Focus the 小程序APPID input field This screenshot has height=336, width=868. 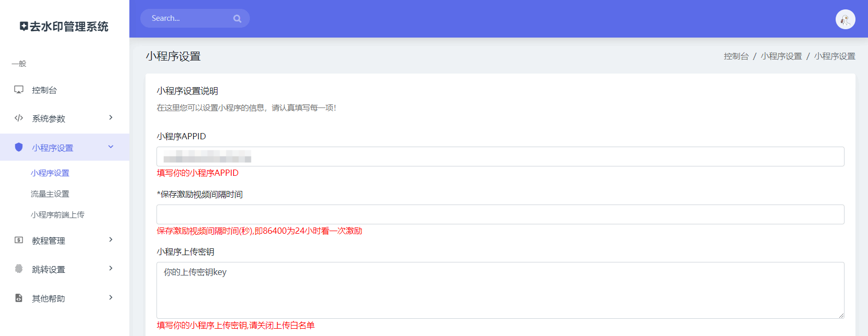click(x=500, y=157)
